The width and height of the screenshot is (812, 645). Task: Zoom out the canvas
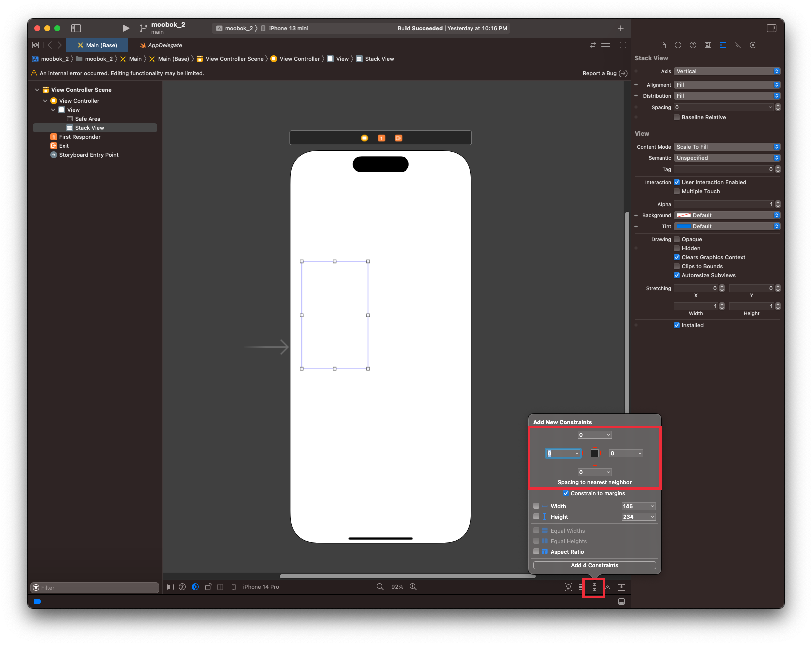[380, 587]
